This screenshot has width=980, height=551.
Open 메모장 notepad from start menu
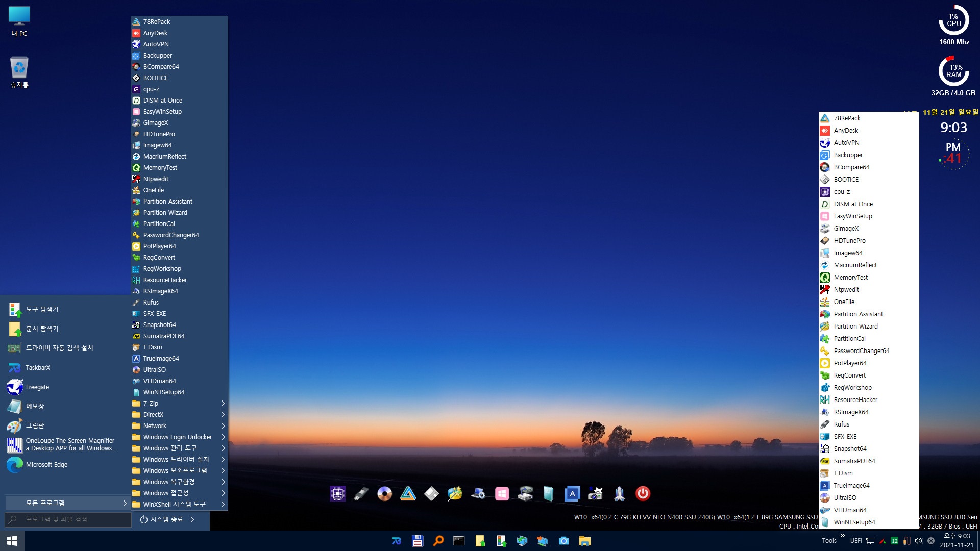coord(65,406)
